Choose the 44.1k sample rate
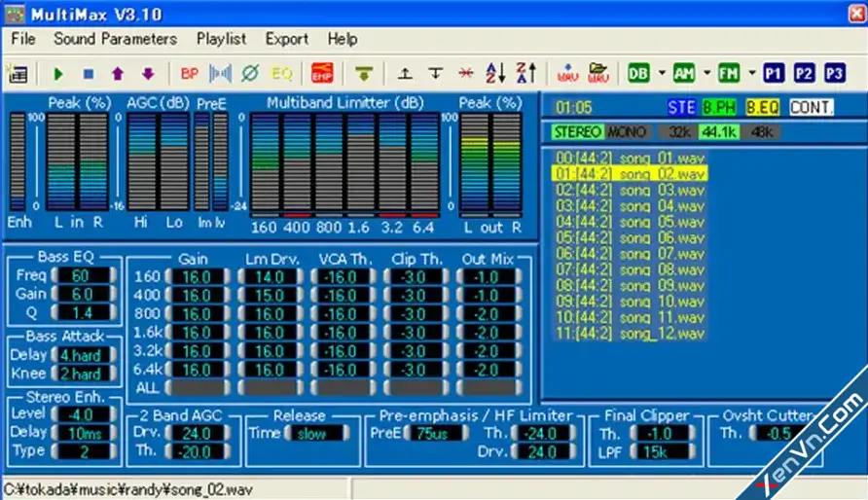The width and height of the screenshot is (868, 500). (x=718, y=132)
